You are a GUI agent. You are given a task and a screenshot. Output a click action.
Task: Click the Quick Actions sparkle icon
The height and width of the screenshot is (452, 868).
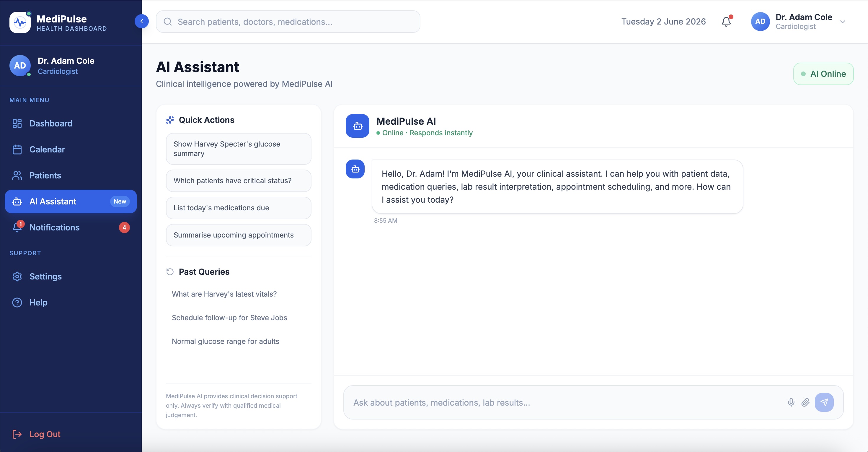click(x=170, y=120)
